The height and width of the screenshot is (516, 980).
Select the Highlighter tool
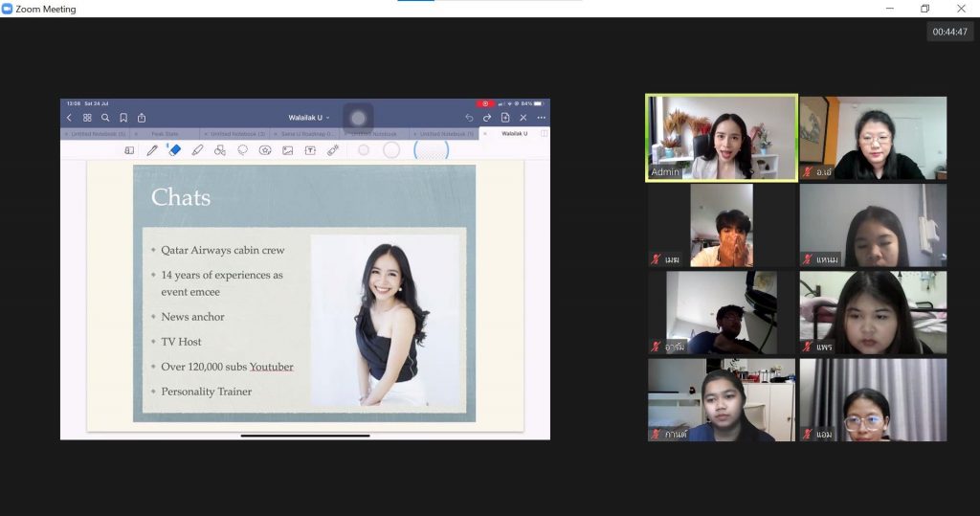click(197, 150)
